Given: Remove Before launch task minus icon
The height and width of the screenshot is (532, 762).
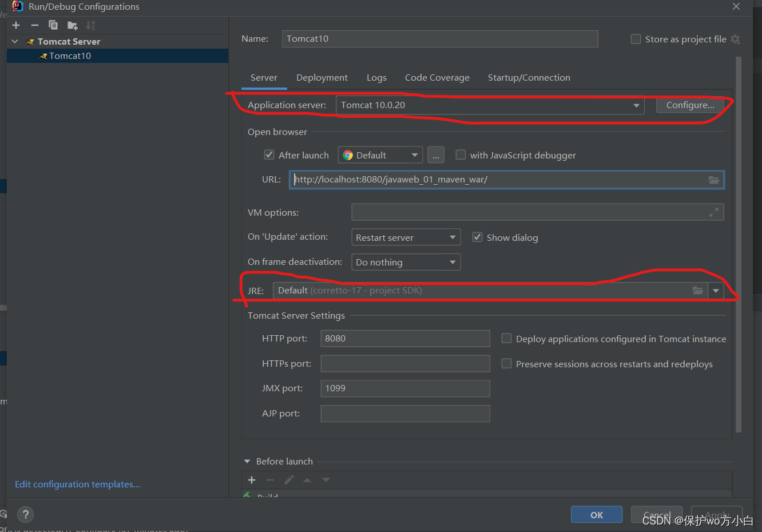Looking at the screenshot, I should (x=270, y=480).
